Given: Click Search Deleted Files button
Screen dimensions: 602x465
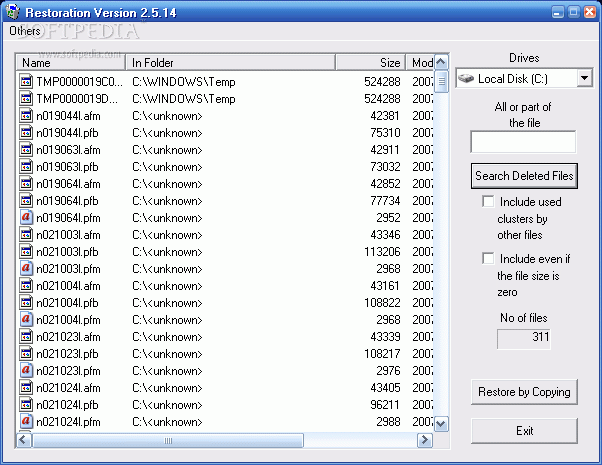Looking at the screenshot, I should coord(524,176).
